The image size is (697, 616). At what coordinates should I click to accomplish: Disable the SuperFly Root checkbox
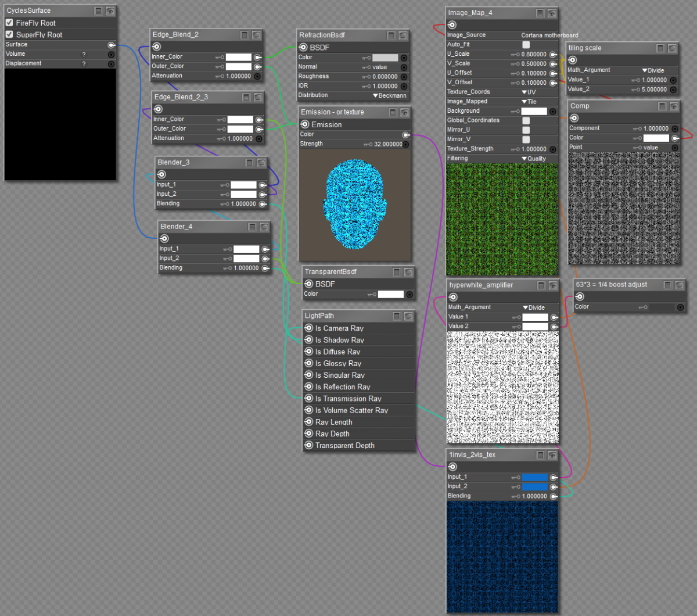point(9,34)
